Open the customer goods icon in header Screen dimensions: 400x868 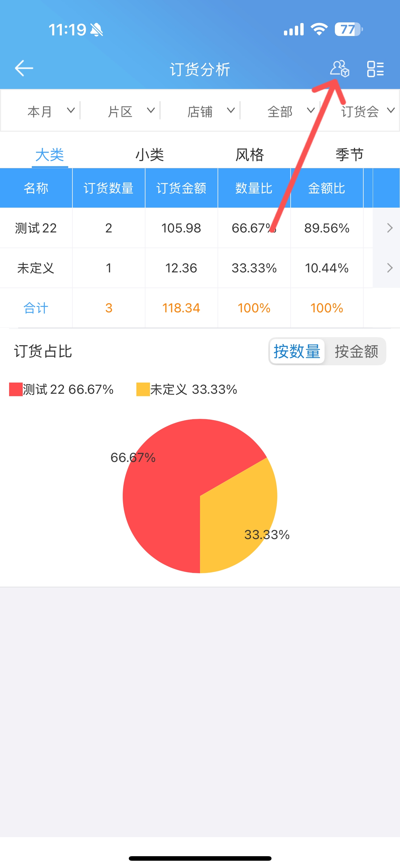pyautogui.click(x=339, y=69)
